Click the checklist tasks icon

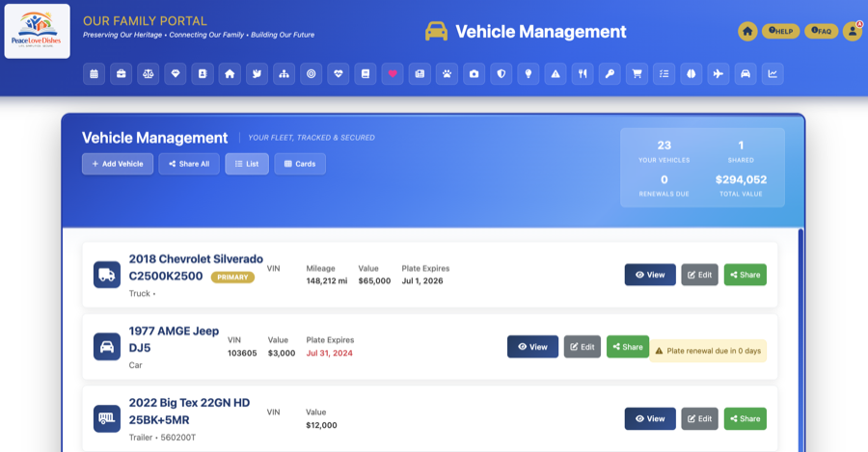pos(664,73)
